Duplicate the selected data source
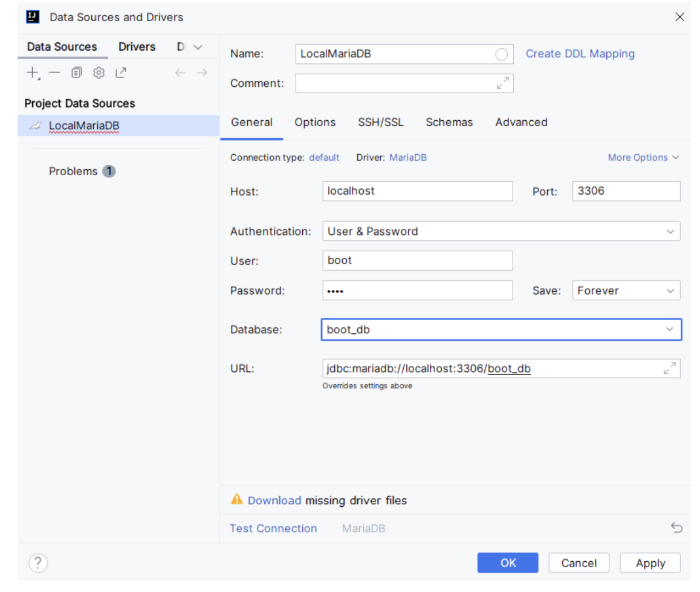Screen dimensions: 700x592 (x=77, y=72)
